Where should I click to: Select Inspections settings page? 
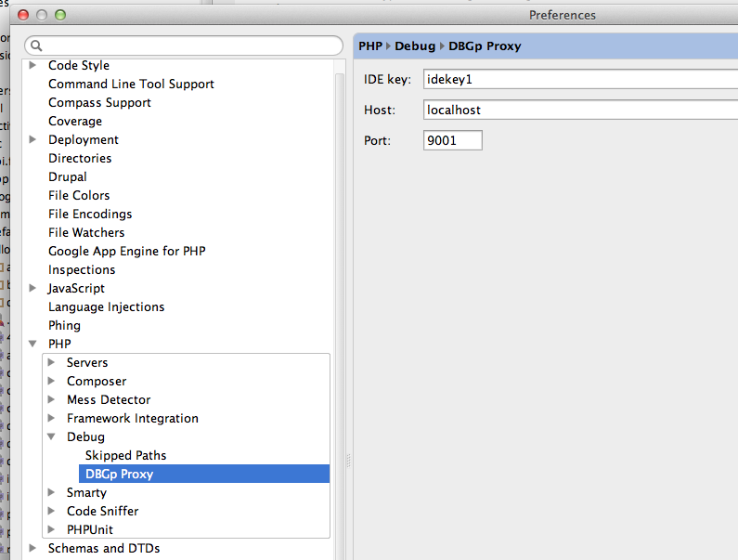[x=82, y=270]
